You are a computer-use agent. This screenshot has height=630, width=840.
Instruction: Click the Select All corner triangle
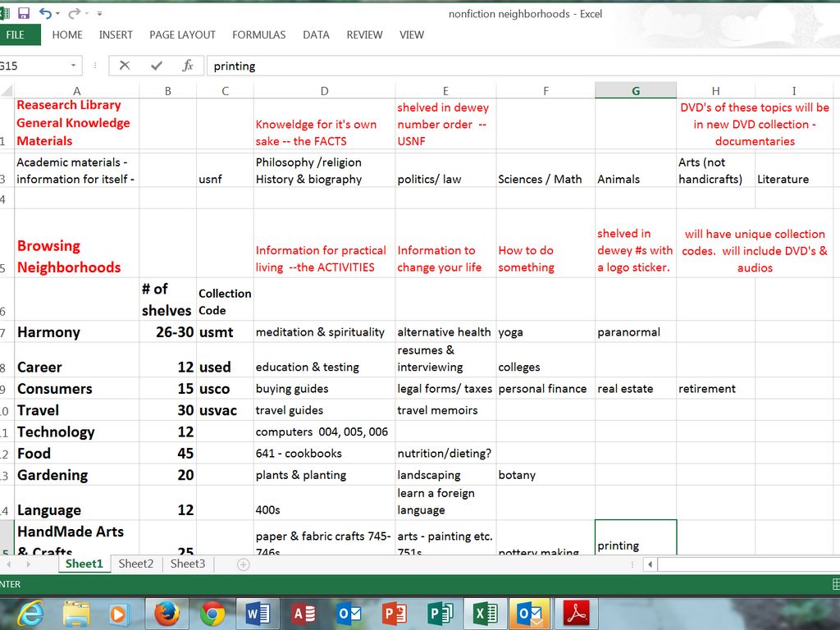tap(7, 90)
